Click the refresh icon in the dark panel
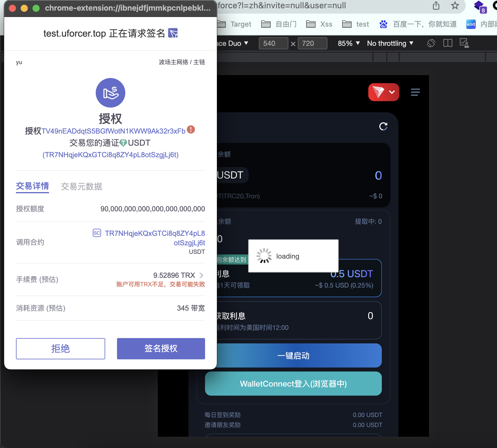 pos(383,126)
